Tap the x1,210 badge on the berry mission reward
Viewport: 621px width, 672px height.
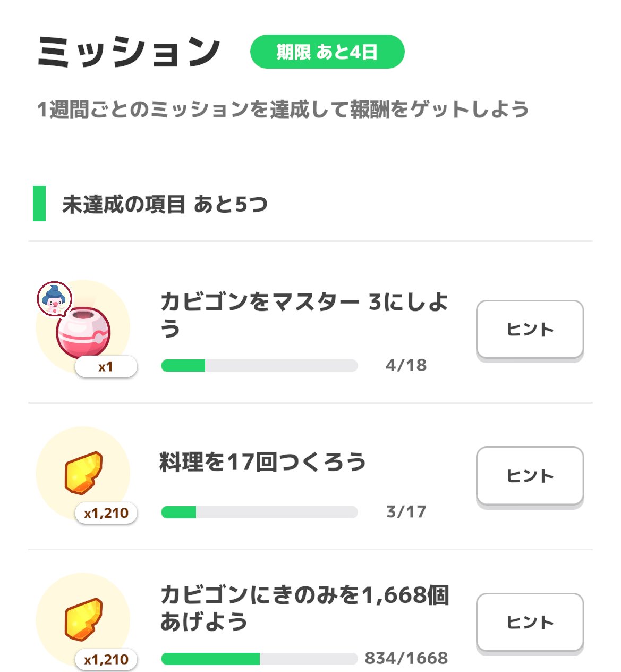click(106, 660)
